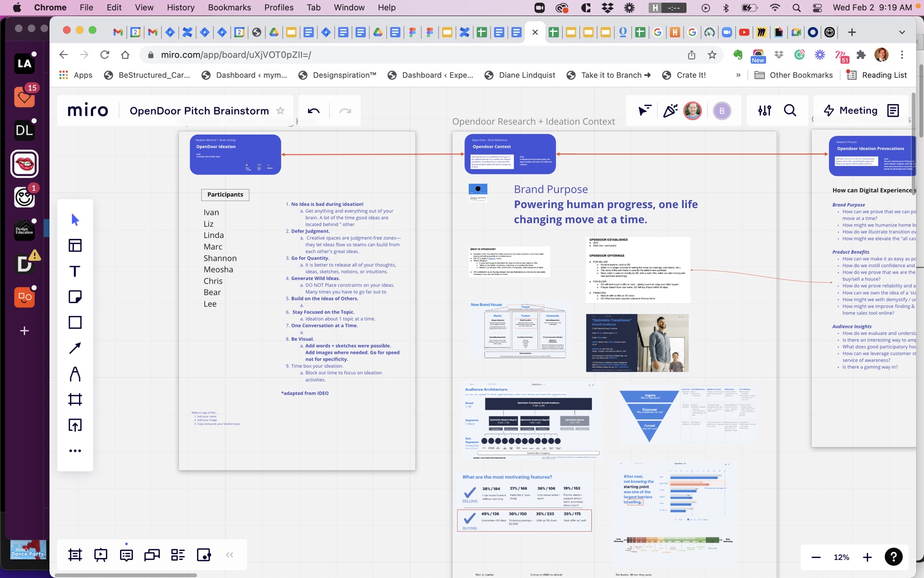Image resolution: width=924 pixels, height=578 pixels.
Task: Select the Connection line arrow tool
Action: (x=75, y=348)
